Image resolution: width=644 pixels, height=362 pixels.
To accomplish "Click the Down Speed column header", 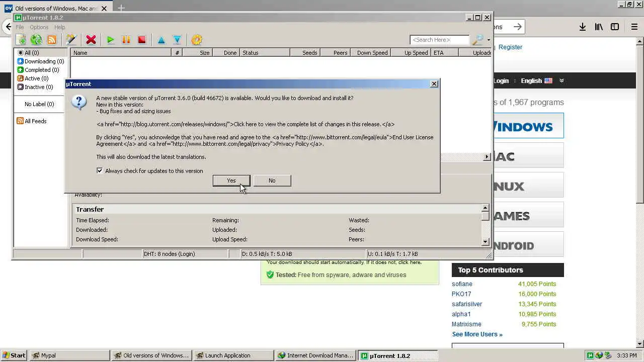I will point(370,53).
